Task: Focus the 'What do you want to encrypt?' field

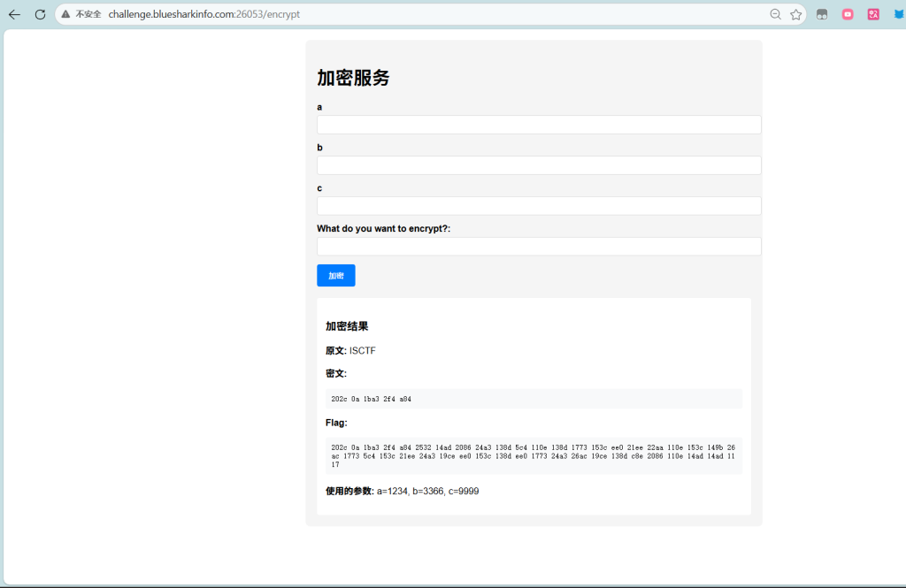Action: point(539,247)
